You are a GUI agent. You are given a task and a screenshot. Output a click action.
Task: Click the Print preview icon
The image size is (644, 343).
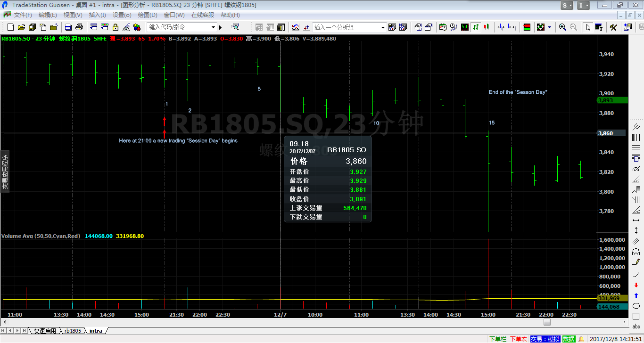(x=68, y=27)
